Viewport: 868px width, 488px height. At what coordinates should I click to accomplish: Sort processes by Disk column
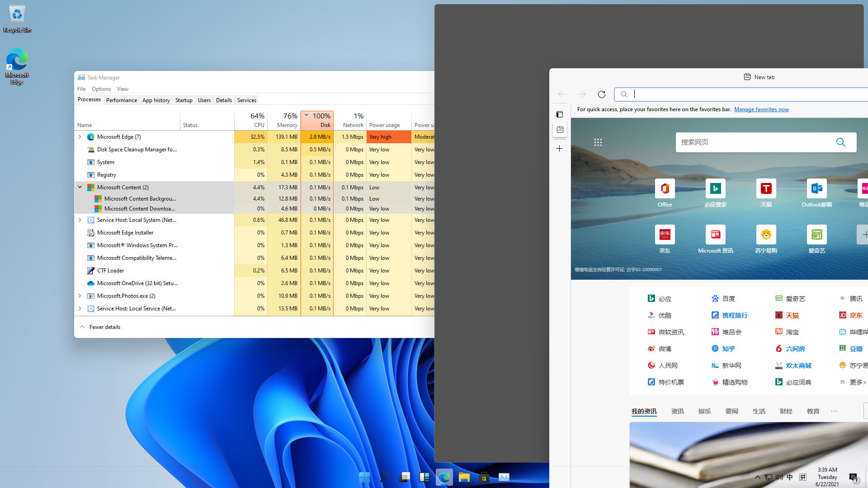pyautogui.click(x=317, y=121)
